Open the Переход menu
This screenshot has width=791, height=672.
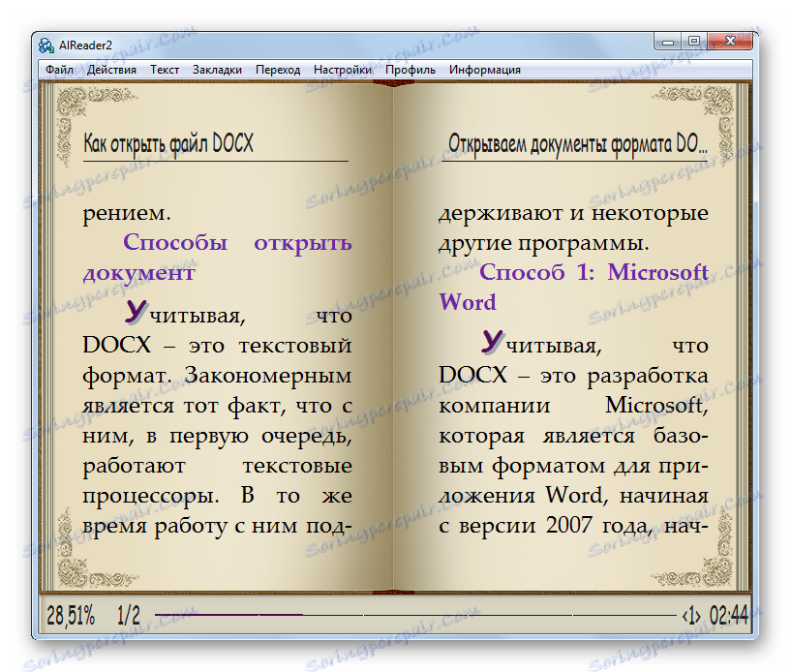click(278, 70)
